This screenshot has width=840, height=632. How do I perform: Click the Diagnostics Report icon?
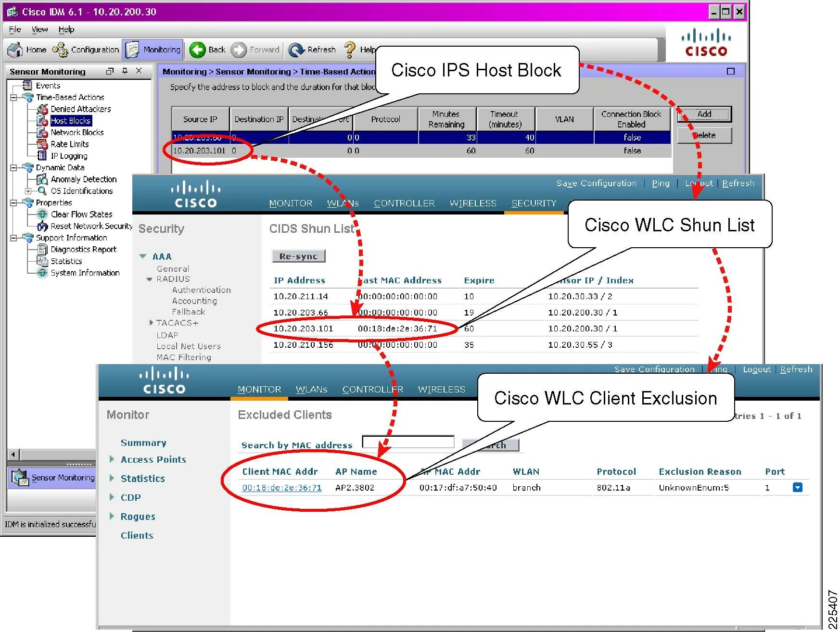(x=42, y=250)
